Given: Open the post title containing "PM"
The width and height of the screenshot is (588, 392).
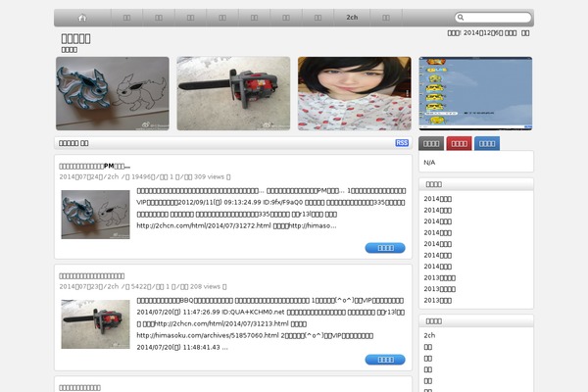Looking at the screenshot, I should 94,167.
